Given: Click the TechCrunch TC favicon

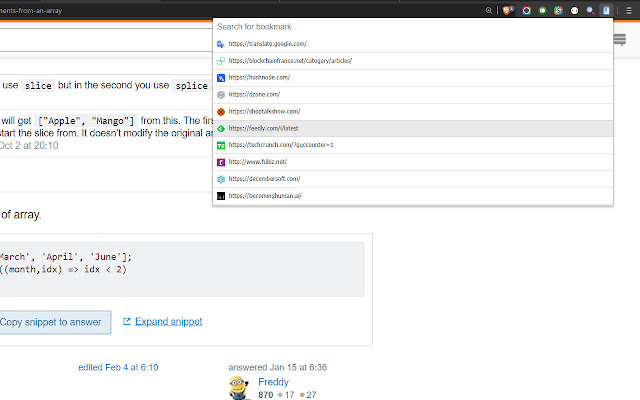Looking at the screenshot, I should (x=221, y=145).
